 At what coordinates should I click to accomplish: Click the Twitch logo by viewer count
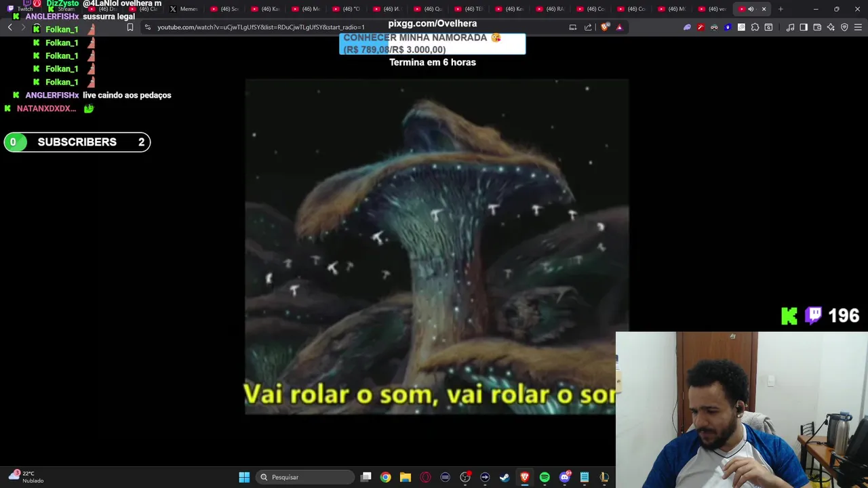tap(813, 315)
